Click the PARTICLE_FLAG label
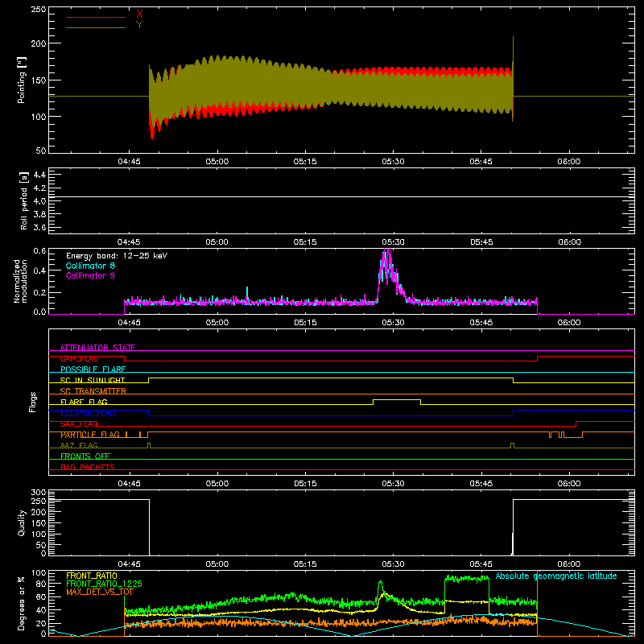The image size is (644, 644). click(90, 435)
